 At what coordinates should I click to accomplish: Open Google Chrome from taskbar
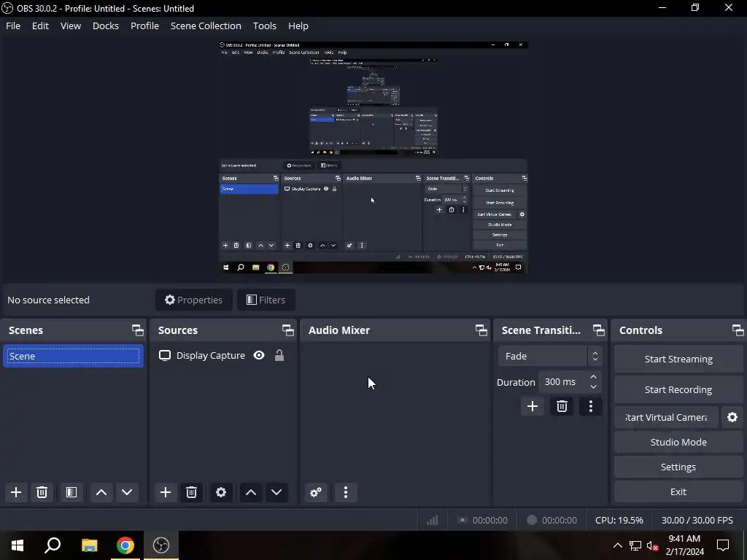click(125, 545)
